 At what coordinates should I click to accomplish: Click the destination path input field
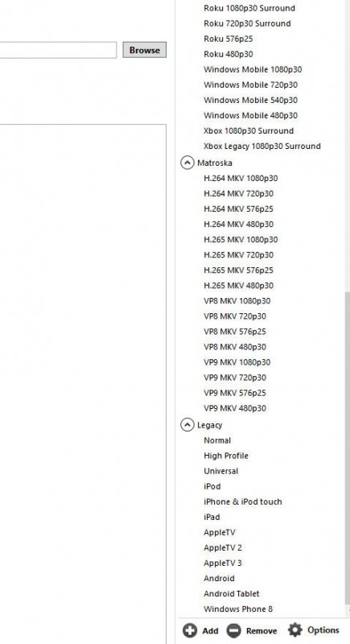(58, 50)
